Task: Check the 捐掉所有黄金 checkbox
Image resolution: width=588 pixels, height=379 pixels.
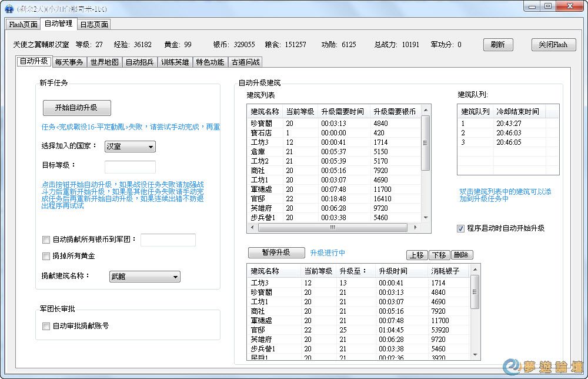Action: click(46, 256)
